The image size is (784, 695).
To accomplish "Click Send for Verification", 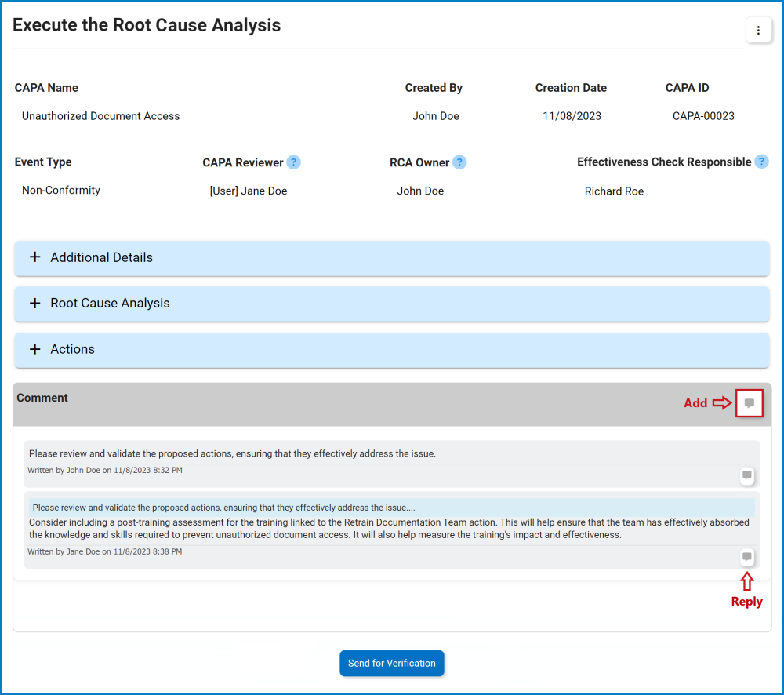I will [x=391, y=663].
